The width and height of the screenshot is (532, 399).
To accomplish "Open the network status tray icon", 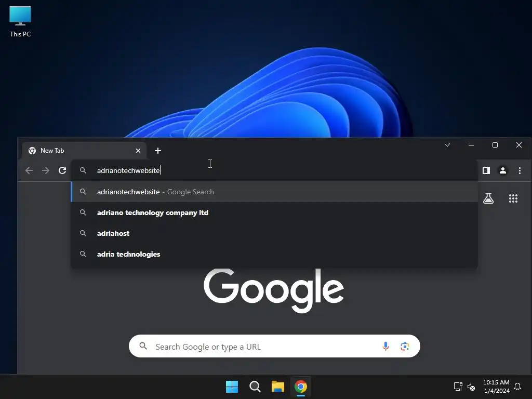I will coord(458,387).
